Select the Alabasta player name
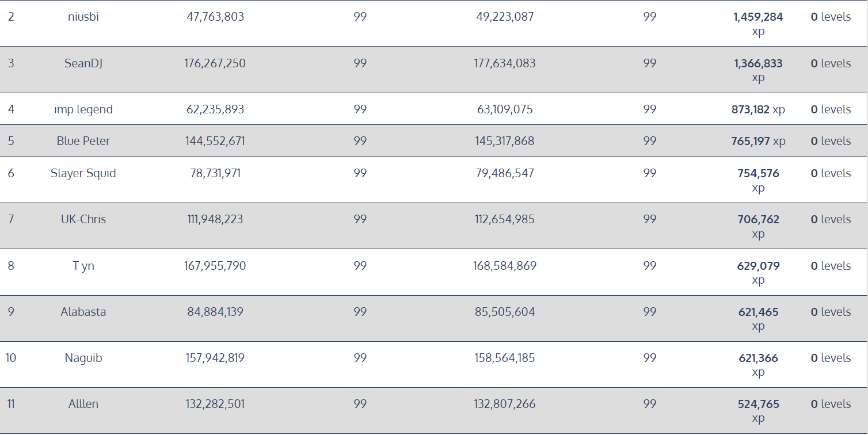The height and width of the screenshot is (435, 868). coord(83,312)
